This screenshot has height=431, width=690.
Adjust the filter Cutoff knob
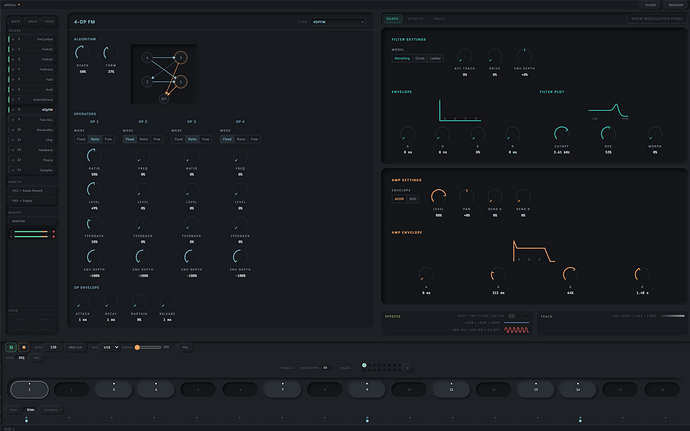pyautogui.click(x=562, y=134)
